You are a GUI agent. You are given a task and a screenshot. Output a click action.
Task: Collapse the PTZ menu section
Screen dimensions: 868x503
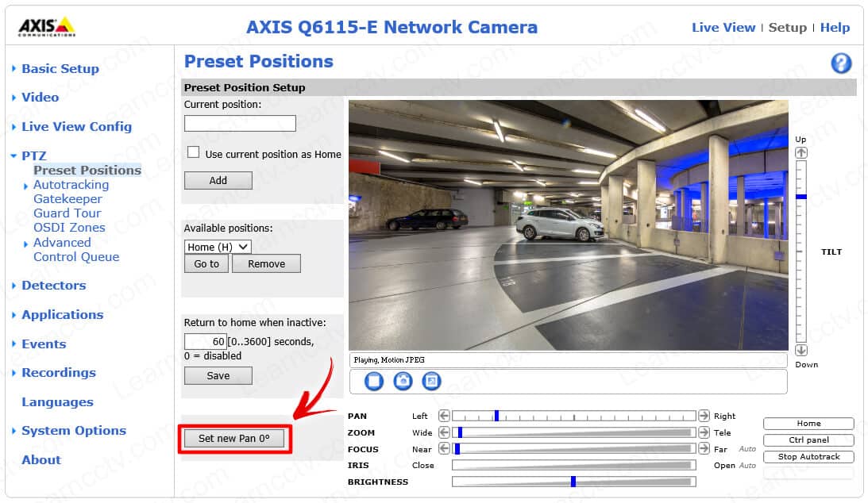pos(33,156)
